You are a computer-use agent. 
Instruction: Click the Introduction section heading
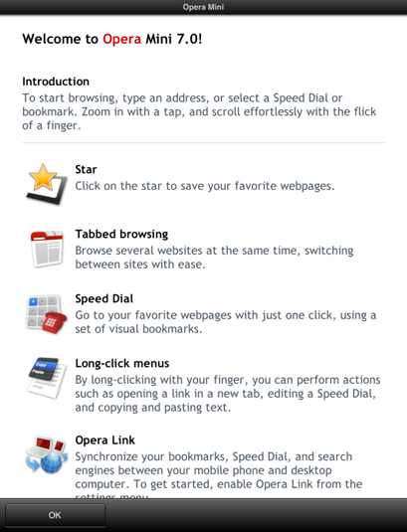[56, 82]
